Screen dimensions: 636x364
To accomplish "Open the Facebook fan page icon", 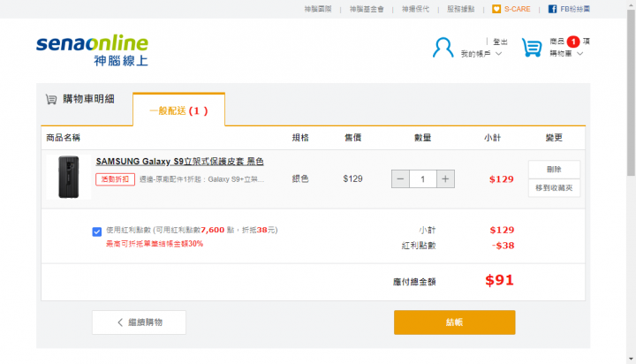I will pos(552,9).
